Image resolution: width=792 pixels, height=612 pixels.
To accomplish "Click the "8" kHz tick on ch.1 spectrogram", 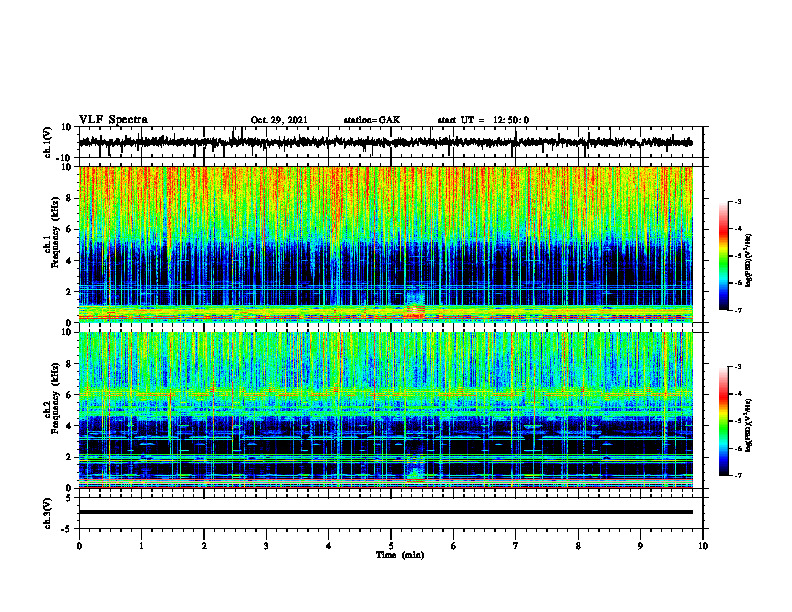I will pos(70,198).
